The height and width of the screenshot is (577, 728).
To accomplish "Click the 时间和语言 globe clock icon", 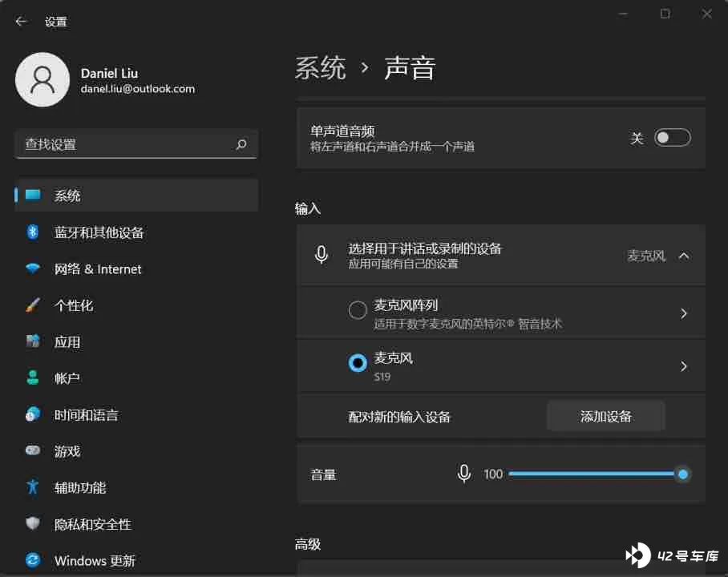I will [33, 414].
